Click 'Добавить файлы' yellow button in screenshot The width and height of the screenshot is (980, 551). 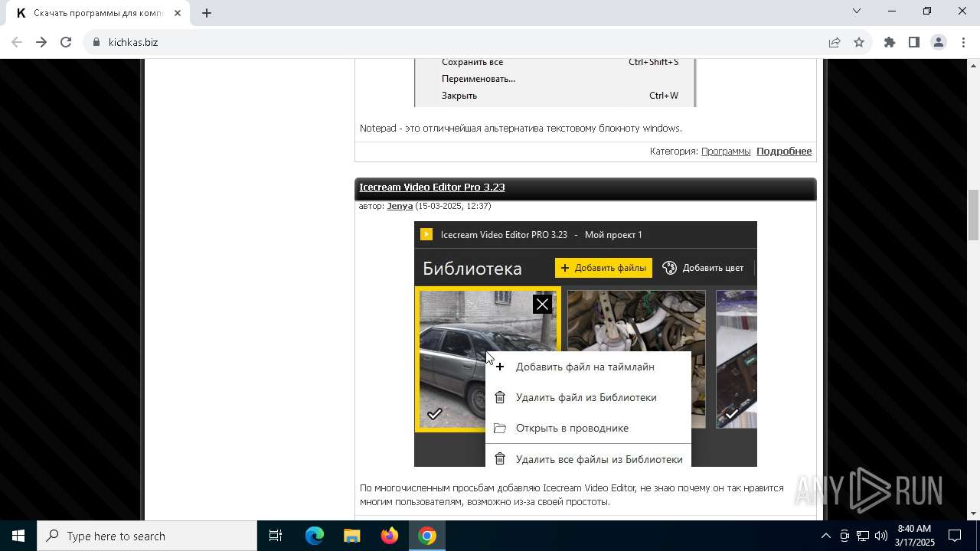[x=603, y=268]
